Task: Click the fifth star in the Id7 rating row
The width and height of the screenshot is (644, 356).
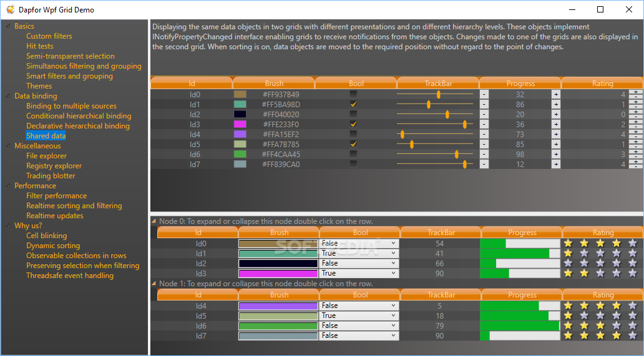Action: [633, 335]
